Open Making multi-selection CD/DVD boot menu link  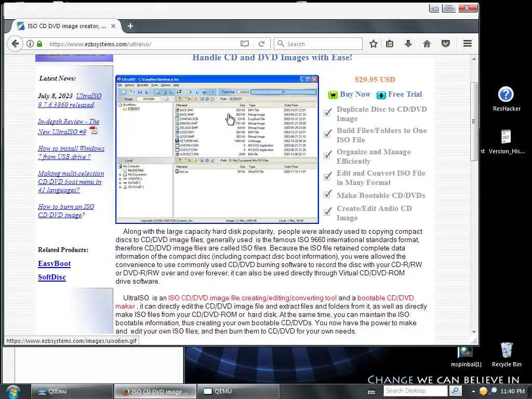[71, 181]
